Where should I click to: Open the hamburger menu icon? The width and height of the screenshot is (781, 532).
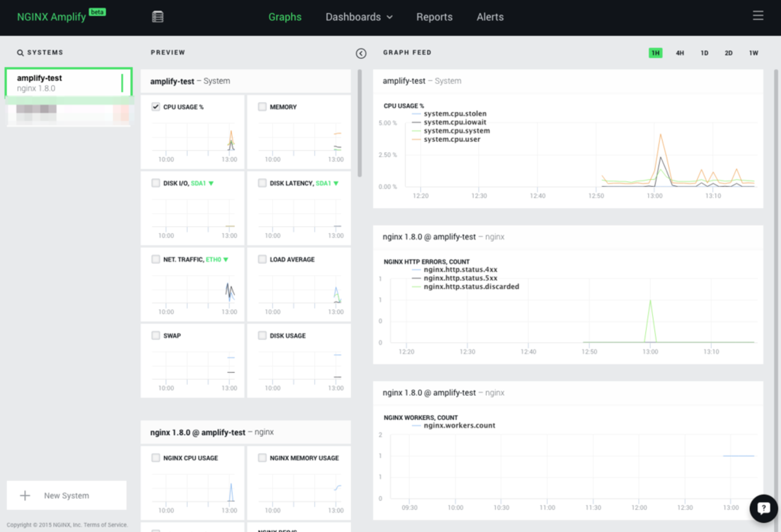click(x=758, y=16)
